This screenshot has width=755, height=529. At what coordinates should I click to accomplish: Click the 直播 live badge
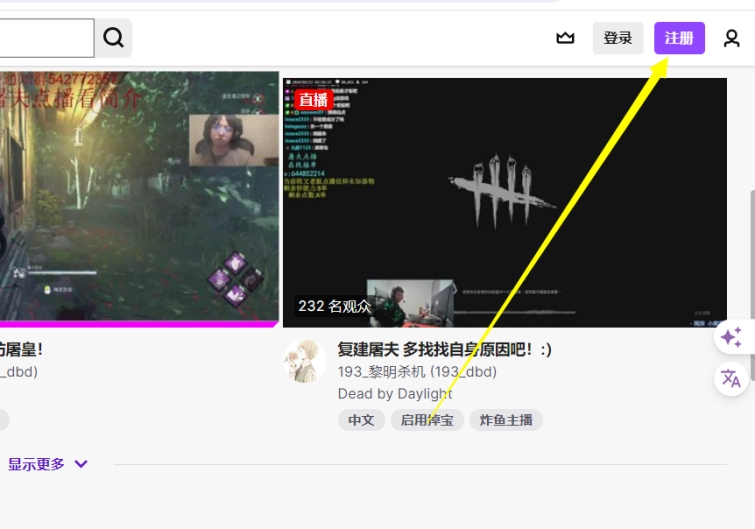click(313, 100)
